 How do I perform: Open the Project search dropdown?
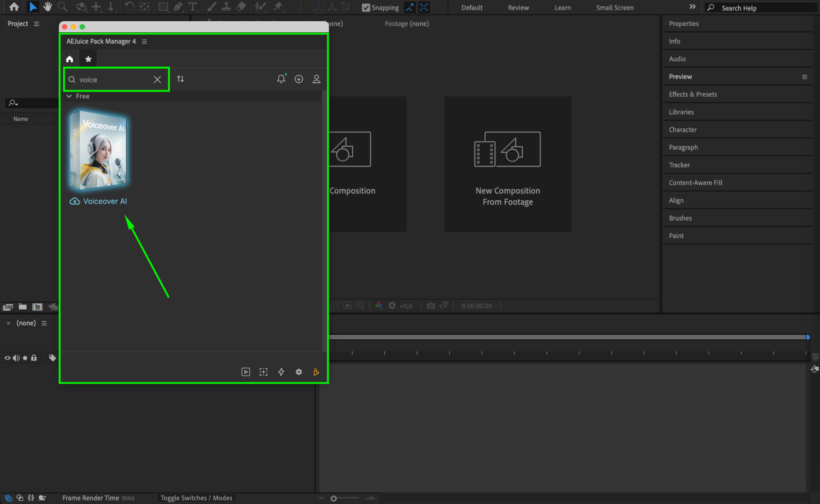[14, 103]
